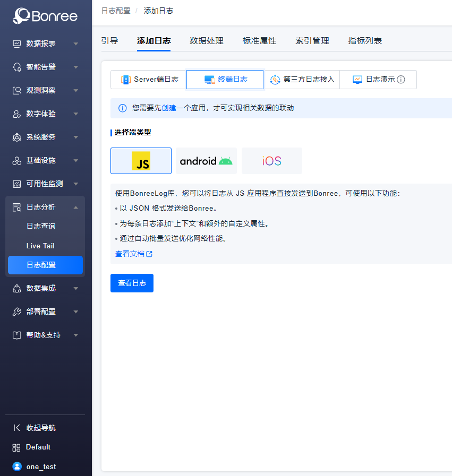Select the Server端日志 option

coord(149,80)
